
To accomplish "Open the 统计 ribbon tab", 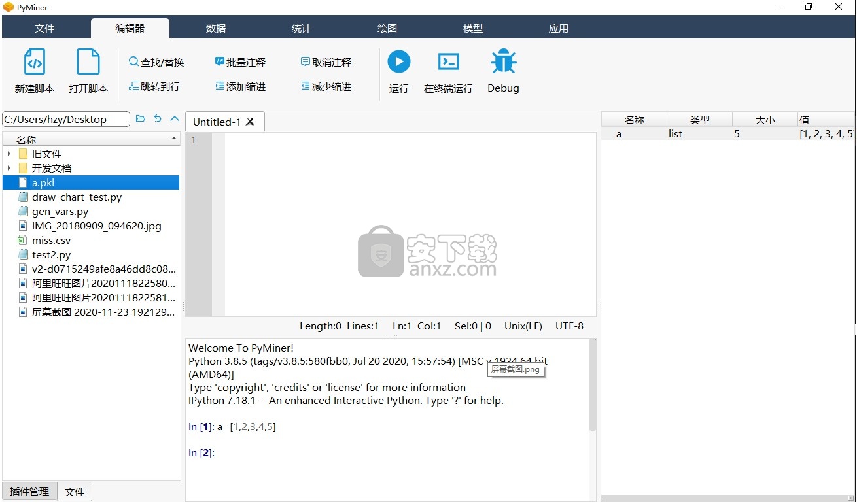I will [302, 28].
